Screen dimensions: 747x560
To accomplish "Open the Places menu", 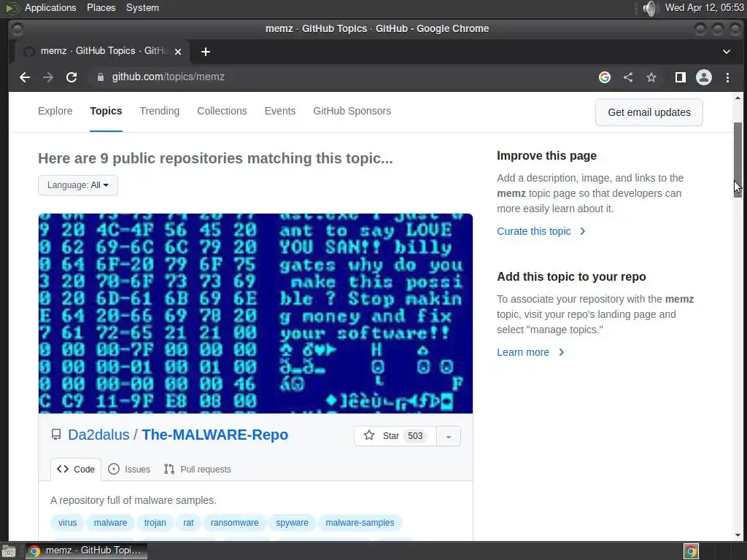I will [x=101, y=7].
